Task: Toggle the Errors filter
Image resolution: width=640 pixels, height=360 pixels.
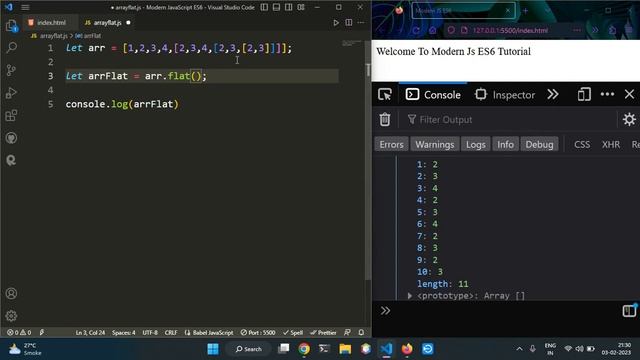Action: click(x=391, y=144)
